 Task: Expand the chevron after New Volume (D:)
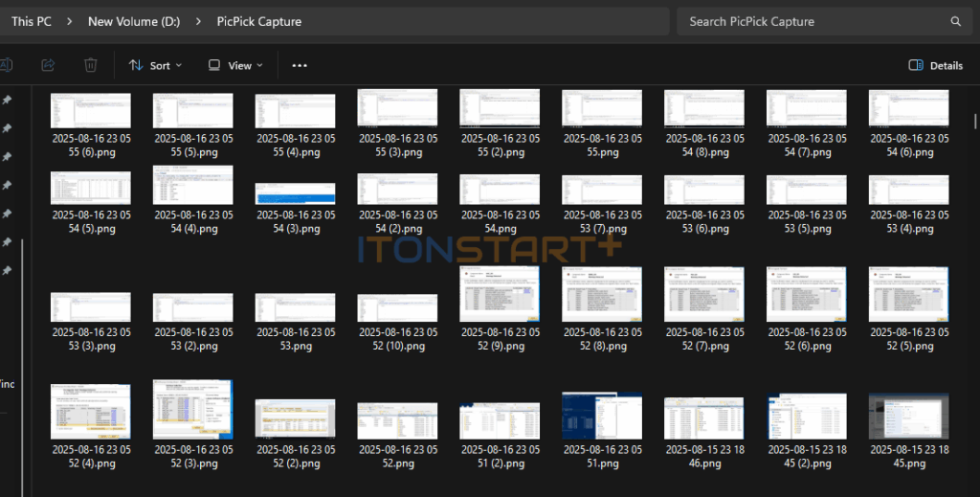pyautogui.click(x=197, y=21)
